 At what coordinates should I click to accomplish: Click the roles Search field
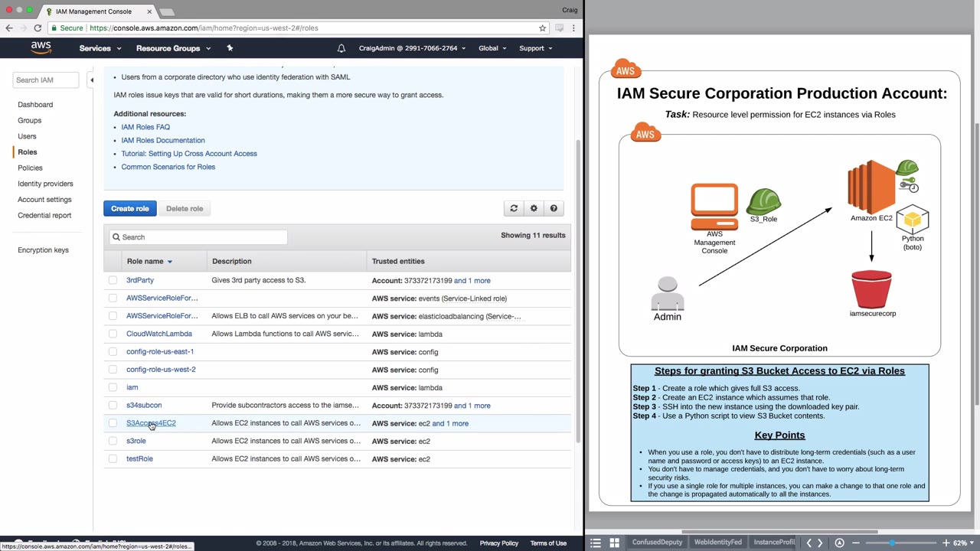[198, 237]
